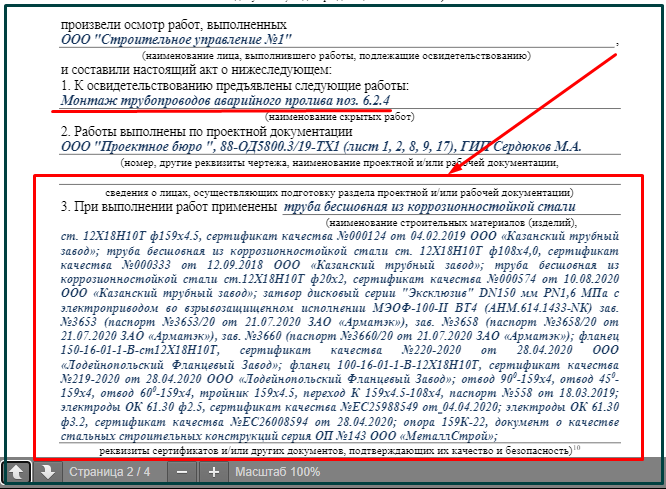Click caption "(наименование скрытых работ)"
666x489 pixels.
pos(340,116)
